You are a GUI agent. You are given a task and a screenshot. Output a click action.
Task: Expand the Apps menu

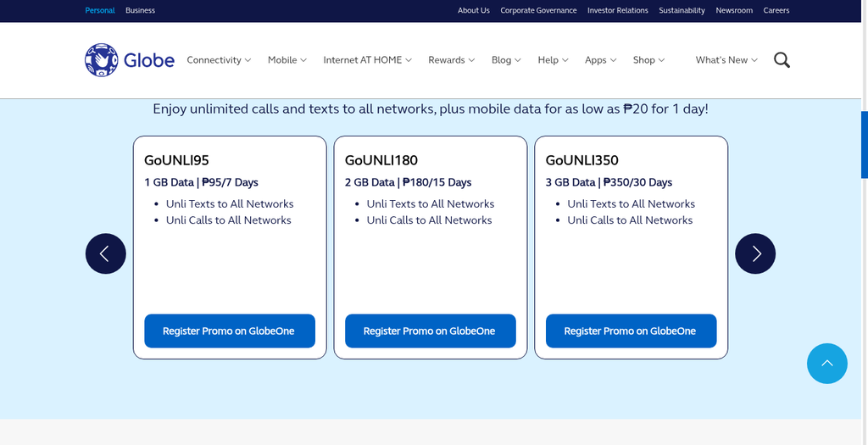pos(601,60)
